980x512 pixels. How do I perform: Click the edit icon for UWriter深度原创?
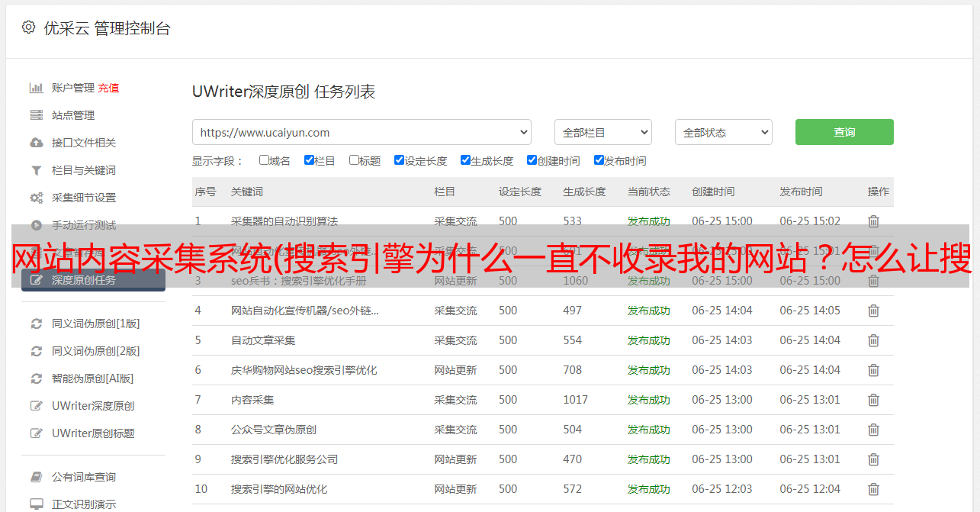pyautogui.click(x=36, y=406)
